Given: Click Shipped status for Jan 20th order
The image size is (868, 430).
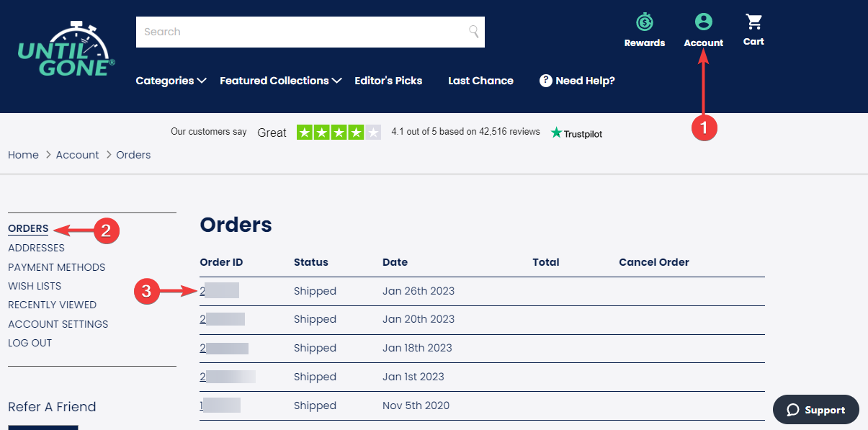Looking at the screenshot, I should pos(315,319).
